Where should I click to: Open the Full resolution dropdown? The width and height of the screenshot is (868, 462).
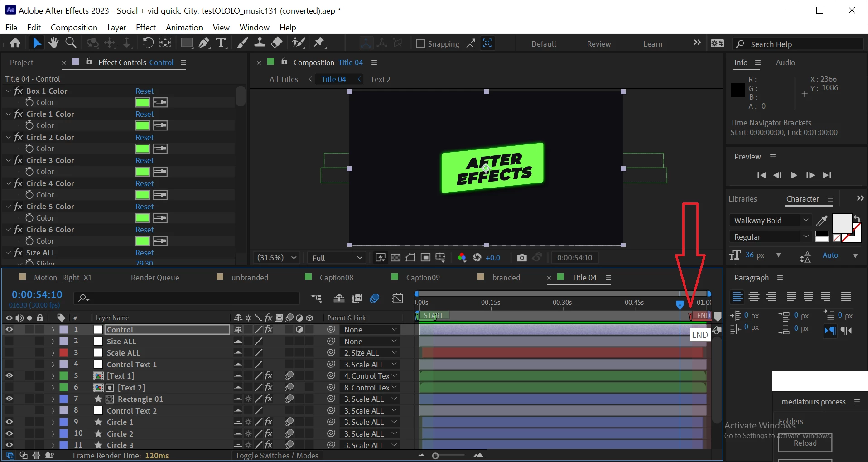337,258
